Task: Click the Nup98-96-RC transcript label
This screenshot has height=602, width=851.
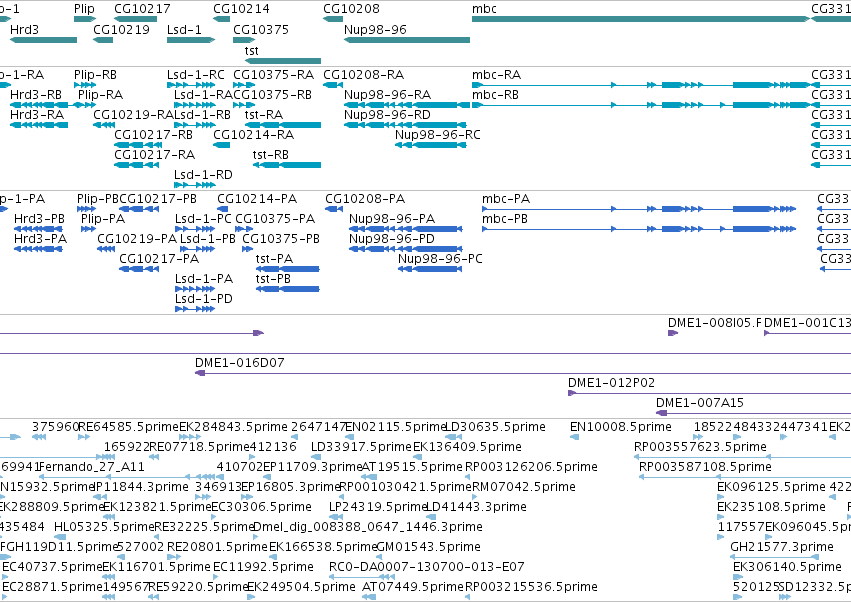Action: click(x=437, y=134)
